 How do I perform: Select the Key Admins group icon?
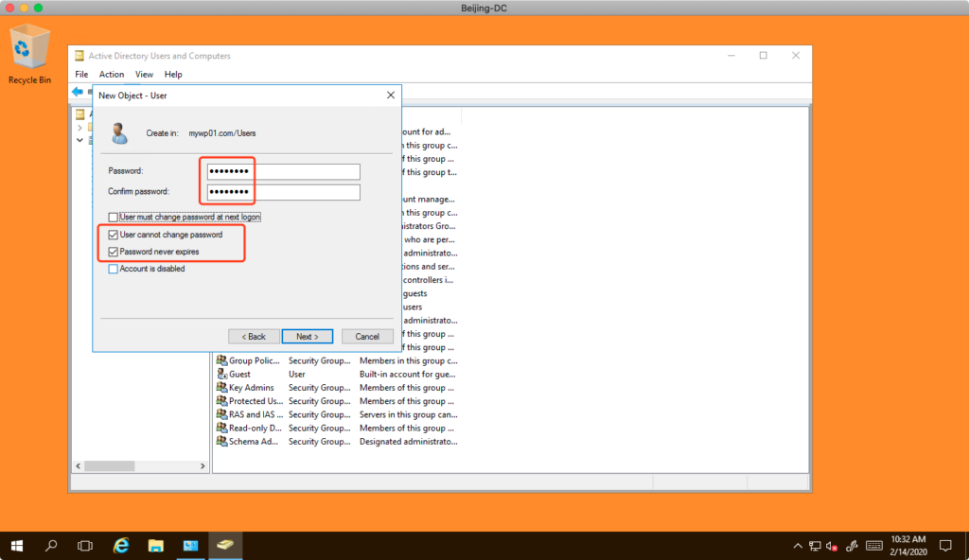point(221,387)
